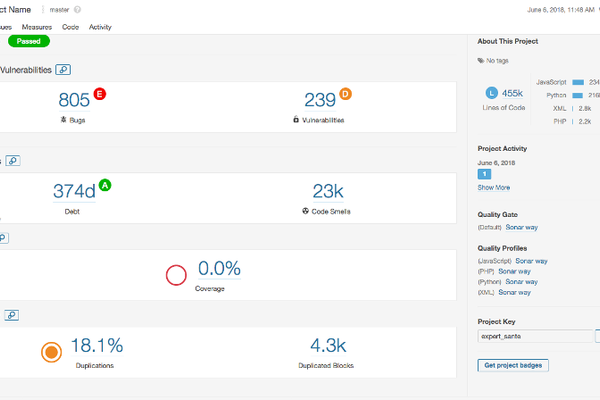The image size is (600, 400).
Task: Click the JavaScript lines of code bar
Action: click(577, 81)
